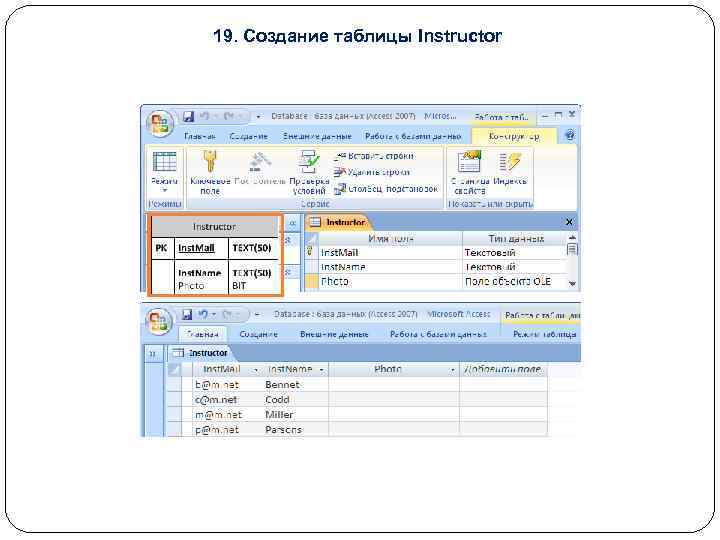Click the Ключевое поле key icon
Image resolution: width=720 pixels, height=540 pixels.
point(210,162)
